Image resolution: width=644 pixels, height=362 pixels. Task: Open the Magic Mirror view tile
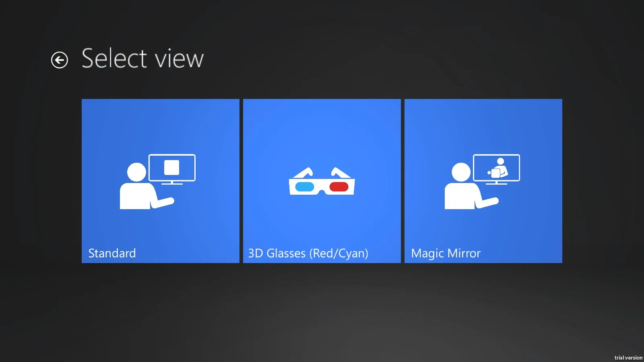[483, 181]
